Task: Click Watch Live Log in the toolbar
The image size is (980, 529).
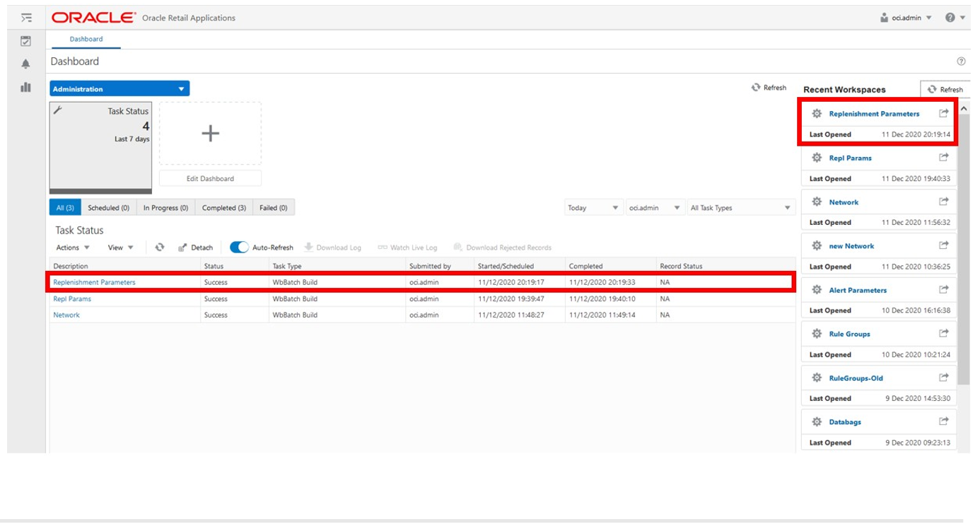Action: [x=408, y=248]
